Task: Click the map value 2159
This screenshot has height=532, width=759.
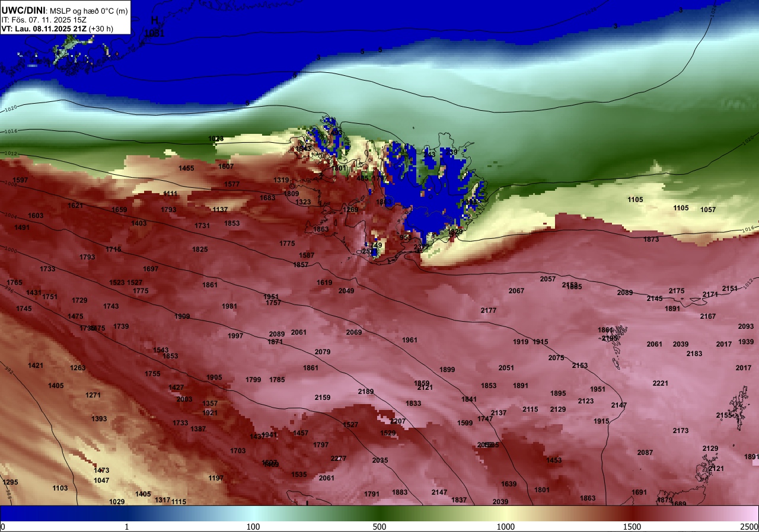Action: (x=323, y=398)
